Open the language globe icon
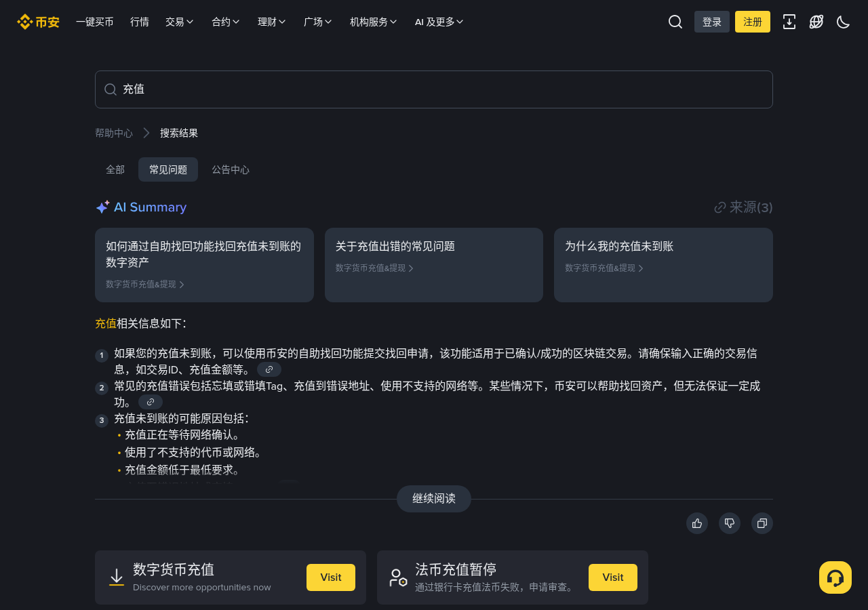 coord(816,22)
